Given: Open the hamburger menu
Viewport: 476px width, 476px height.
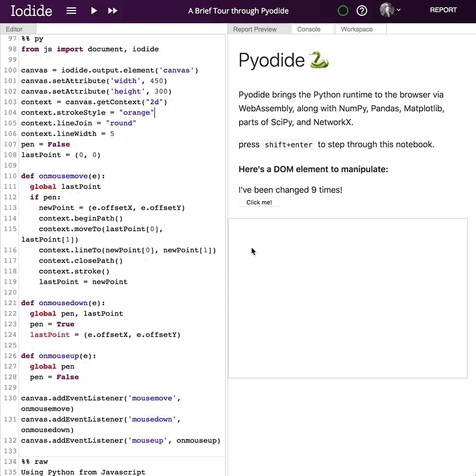Looking at the screenshot, I should coord(71,11).
